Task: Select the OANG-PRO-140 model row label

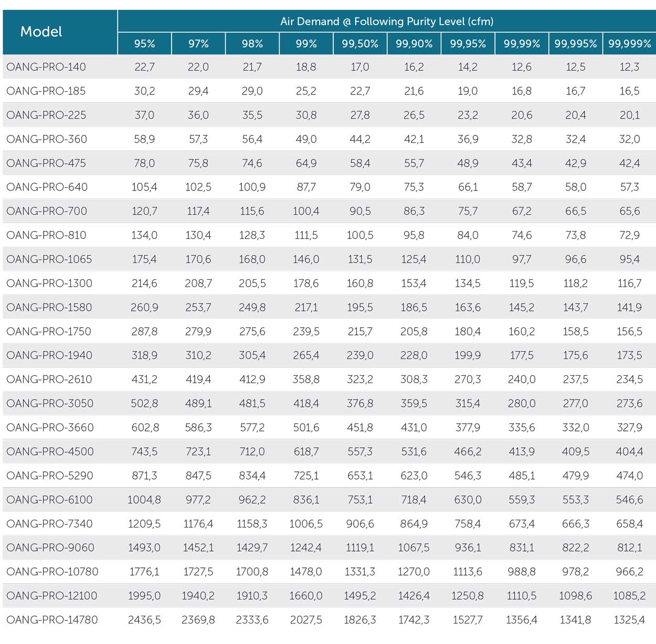Action: pyautogui.click(x=46, y=67)
